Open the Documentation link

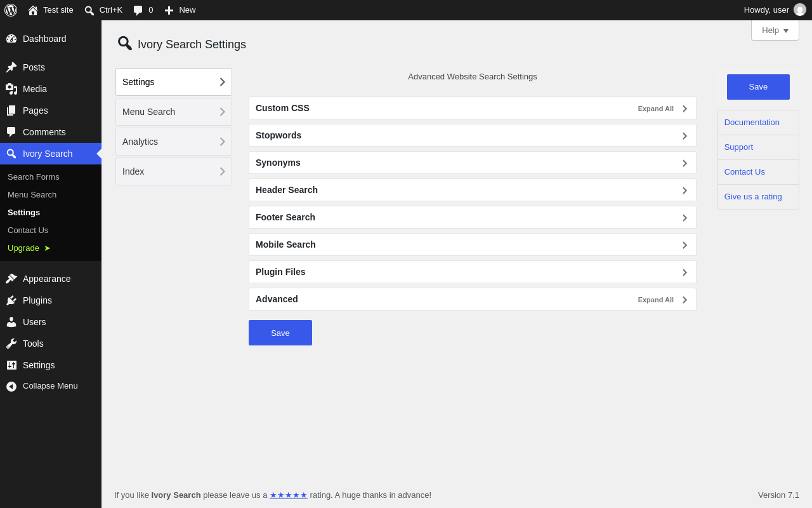tap(752, 123)
